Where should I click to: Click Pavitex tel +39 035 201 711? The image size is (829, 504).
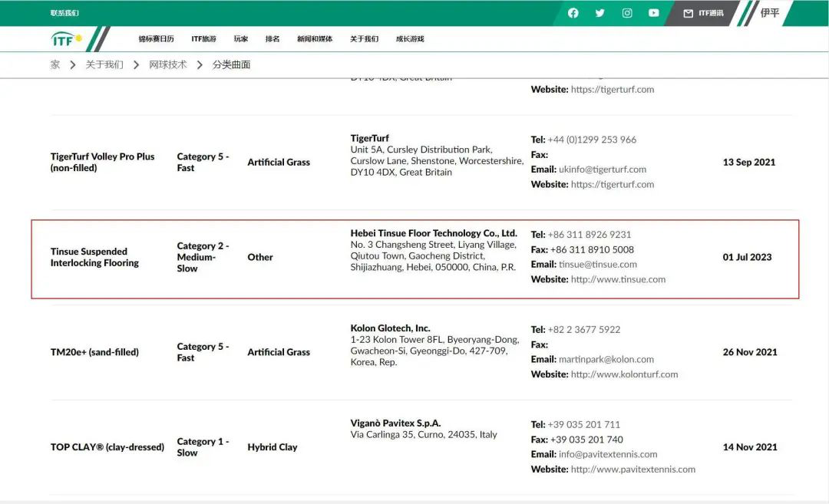583,425
